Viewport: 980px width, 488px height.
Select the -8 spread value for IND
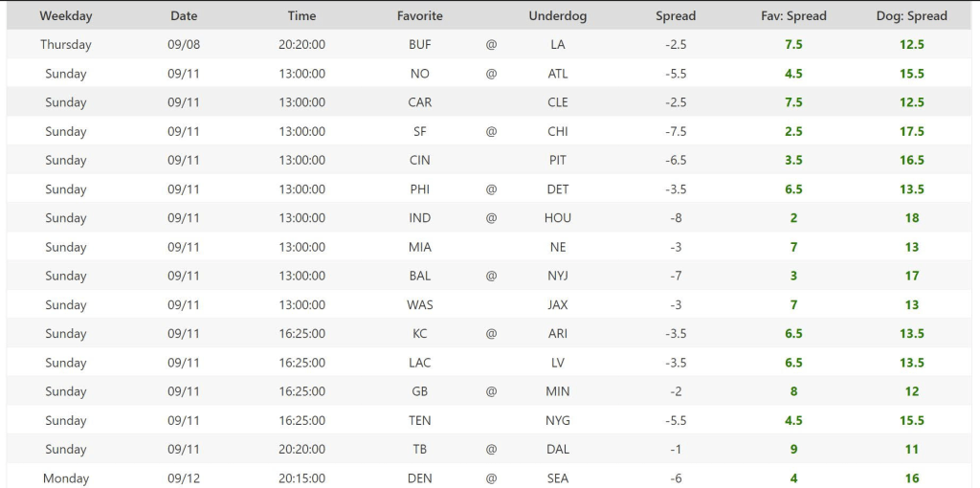(x=676, y=218)
